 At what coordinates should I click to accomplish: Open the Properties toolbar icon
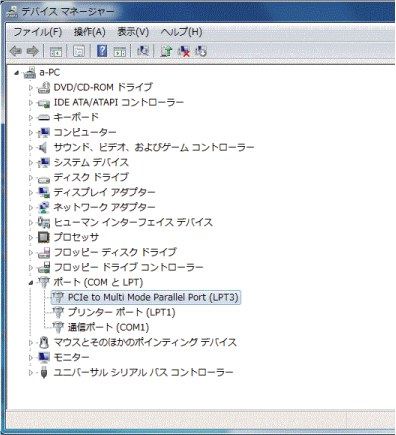coord(79,51)
